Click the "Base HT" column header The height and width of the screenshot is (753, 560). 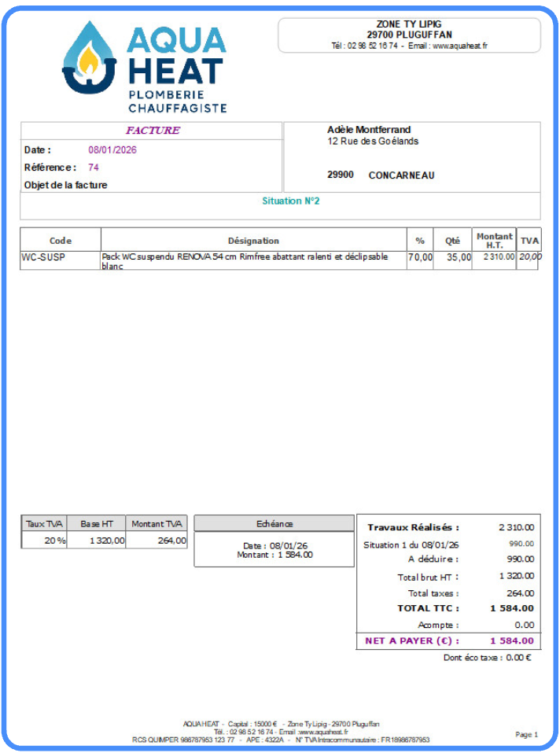pyautogui.click(x=97, y=524)
